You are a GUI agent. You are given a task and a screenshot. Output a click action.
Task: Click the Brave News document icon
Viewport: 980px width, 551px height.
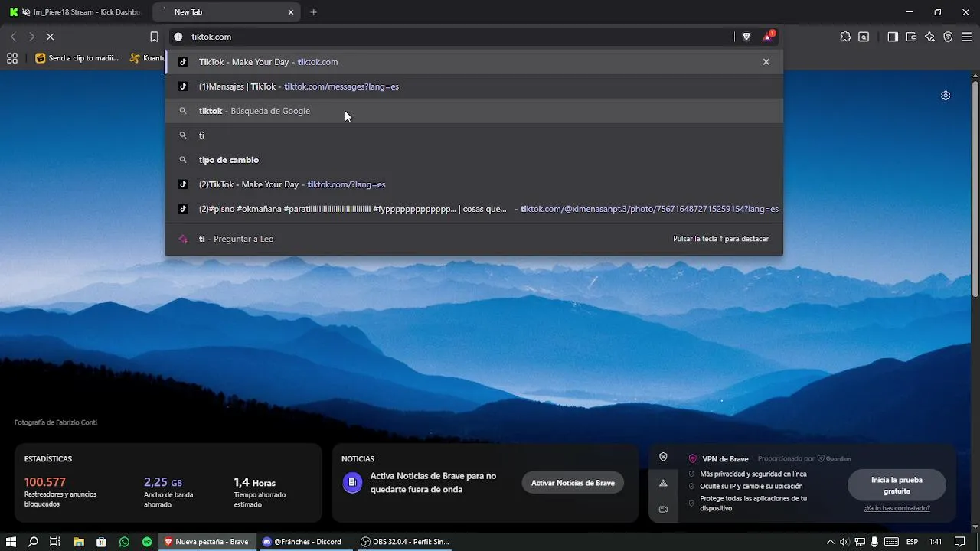(x=352, y=483)
